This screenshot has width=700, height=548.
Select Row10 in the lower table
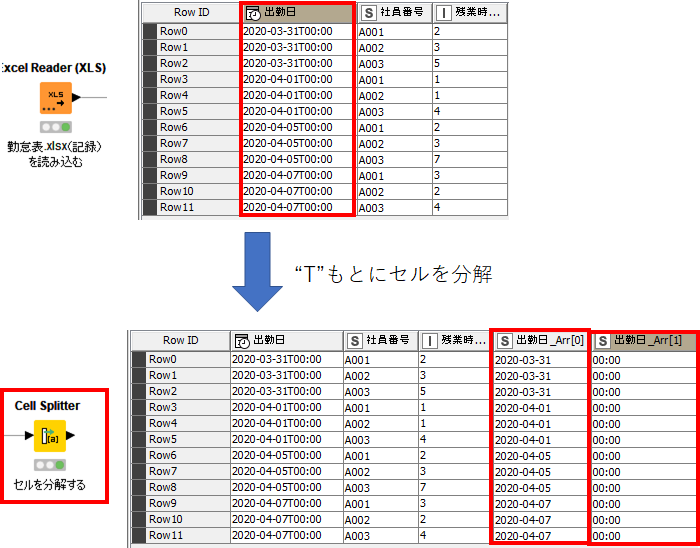coord(180,520)
